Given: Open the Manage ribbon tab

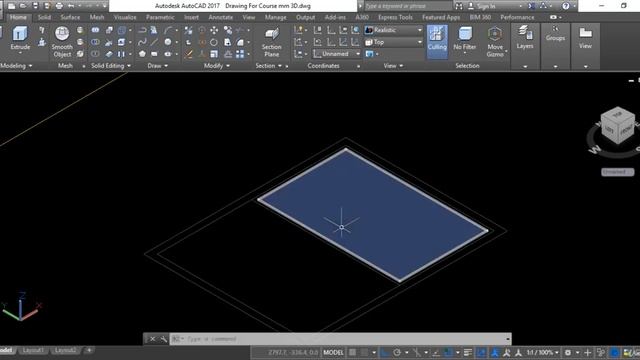Looking at the screenshot, I should 276,17.
